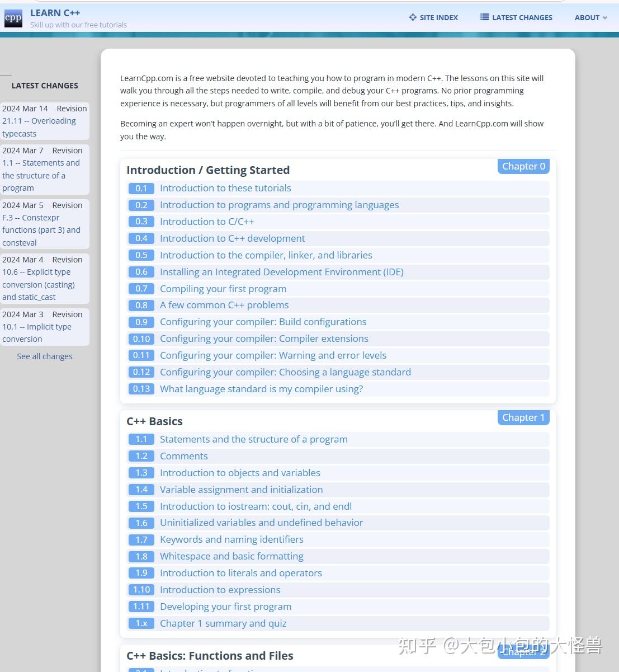Click the See all changes link
619x672 pixels.
45,356
